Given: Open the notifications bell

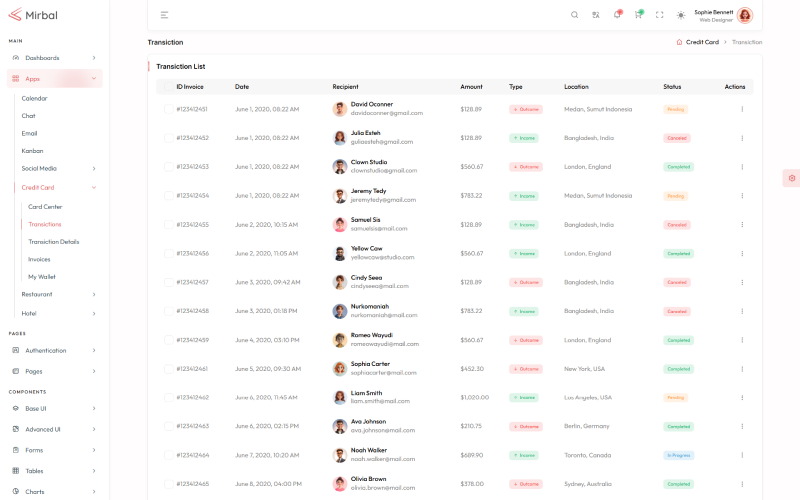Looking at the screenshot, I should tap(617, 15).
